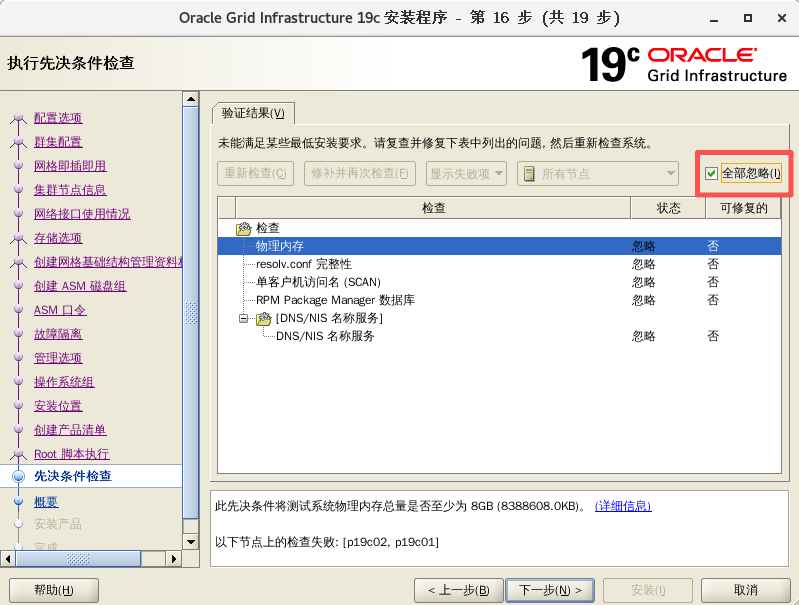Click the 检查 root folder icon
The height and width of the screenshot is (605, 799).
point(244,228)
